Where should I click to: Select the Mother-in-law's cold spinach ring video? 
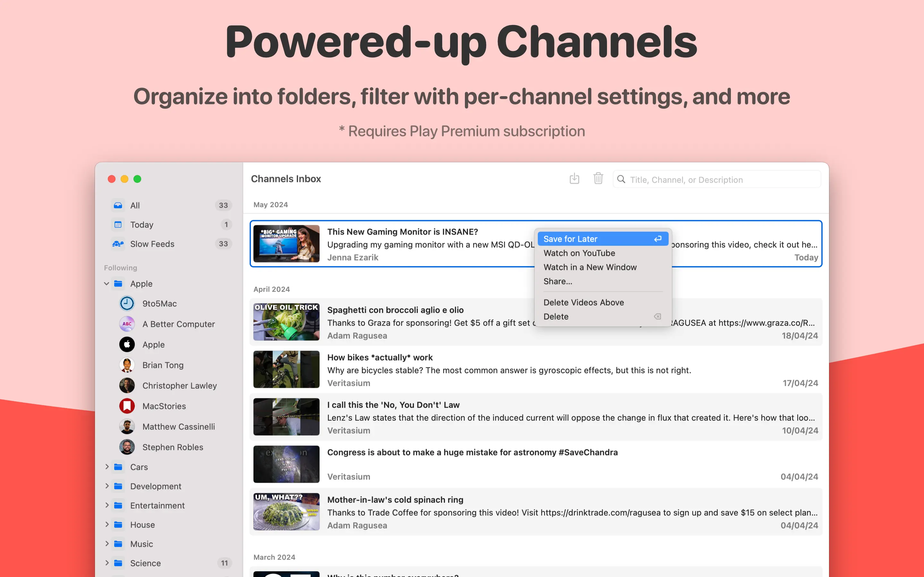[x=395, y=499]
